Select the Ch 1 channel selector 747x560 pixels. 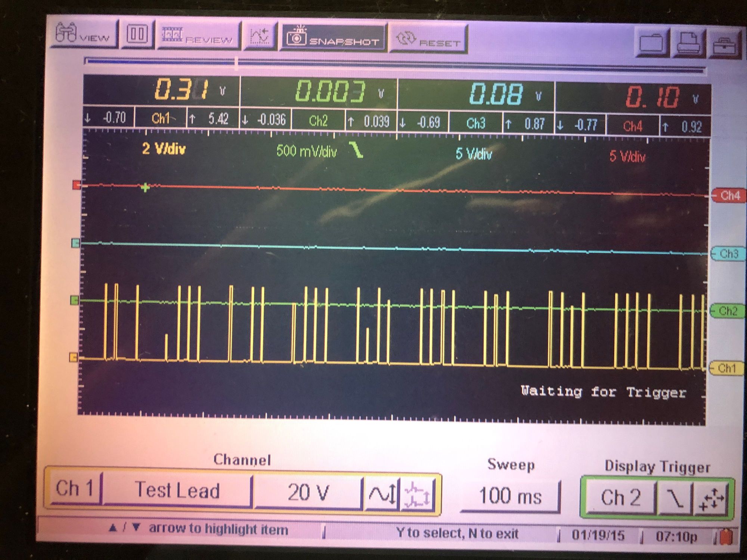point(74,489)
